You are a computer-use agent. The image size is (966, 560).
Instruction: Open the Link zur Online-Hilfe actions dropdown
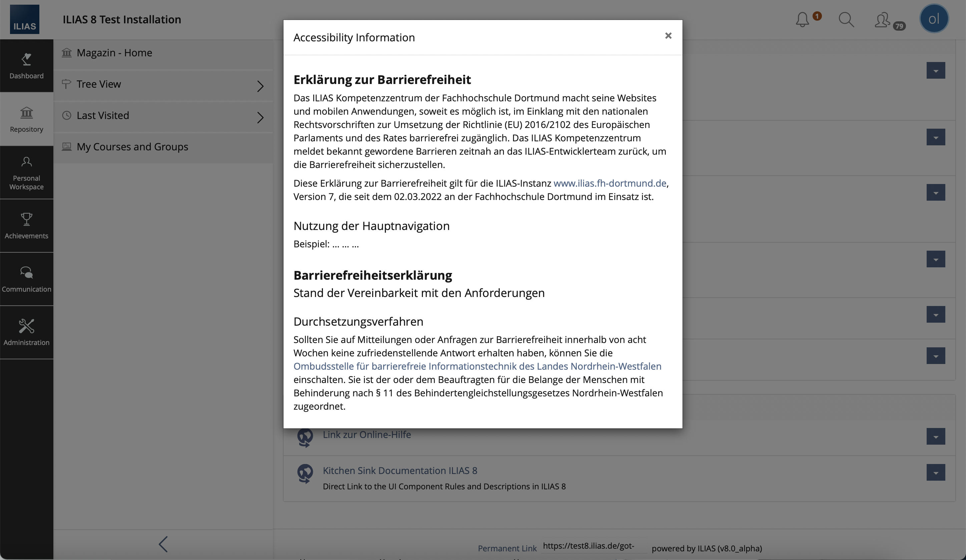935,436
